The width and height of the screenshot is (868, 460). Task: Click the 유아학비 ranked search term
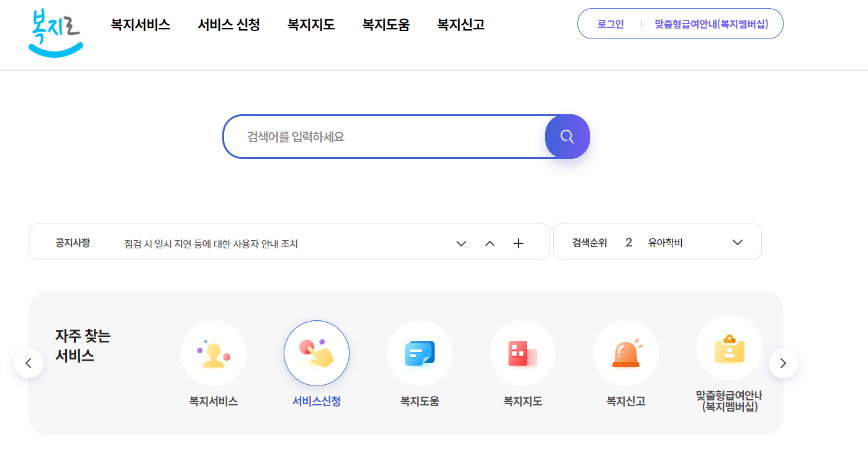coord(666,243)
